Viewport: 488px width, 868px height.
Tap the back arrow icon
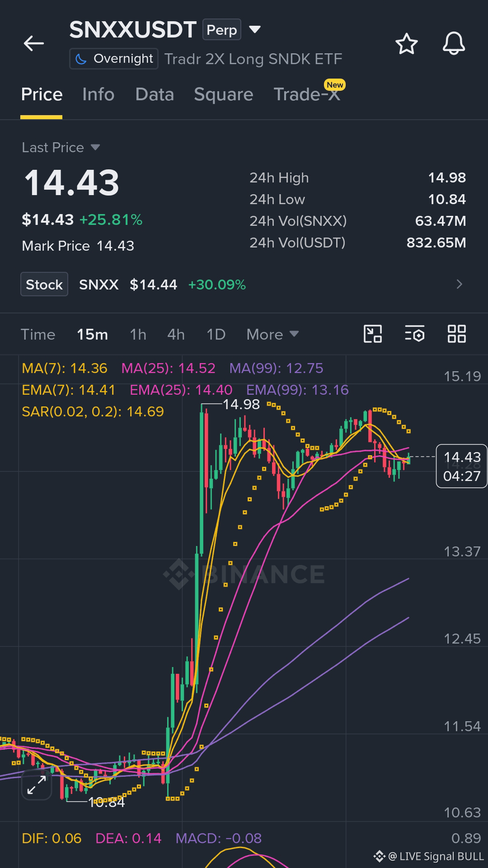34,44
